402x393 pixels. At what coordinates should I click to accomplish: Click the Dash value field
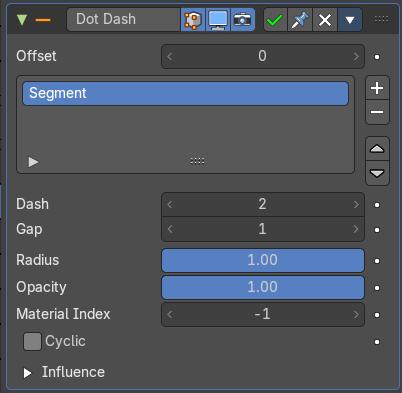[x=263, y=204]
